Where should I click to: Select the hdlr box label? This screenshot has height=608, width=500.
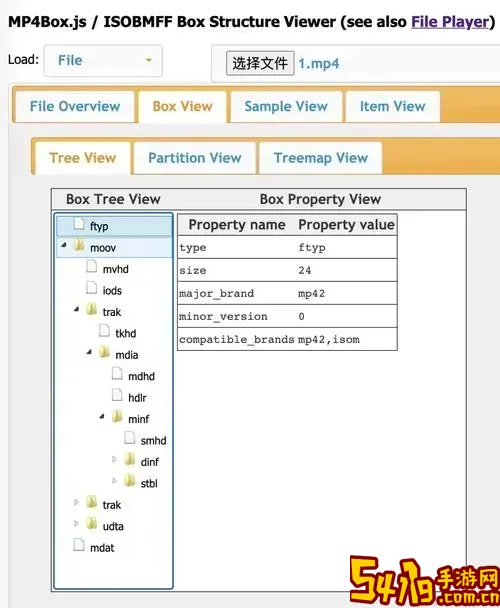(x=137, y=398)
